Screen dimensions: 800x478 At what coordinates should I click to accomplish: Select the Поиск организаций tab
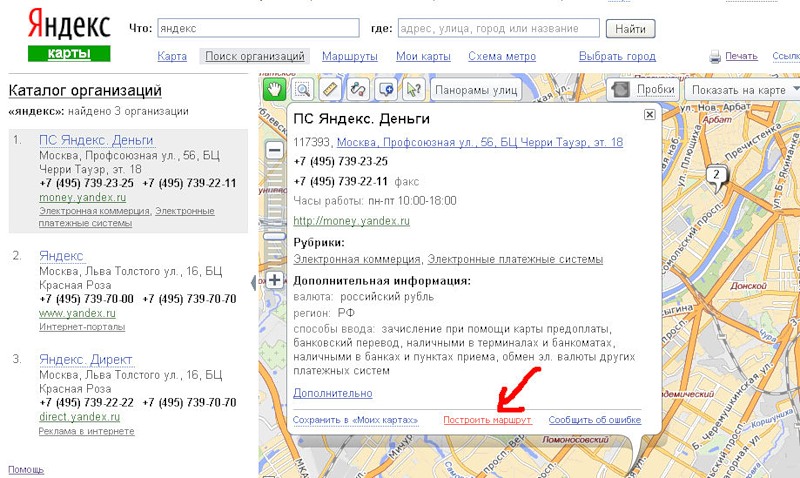coord(255,56)
